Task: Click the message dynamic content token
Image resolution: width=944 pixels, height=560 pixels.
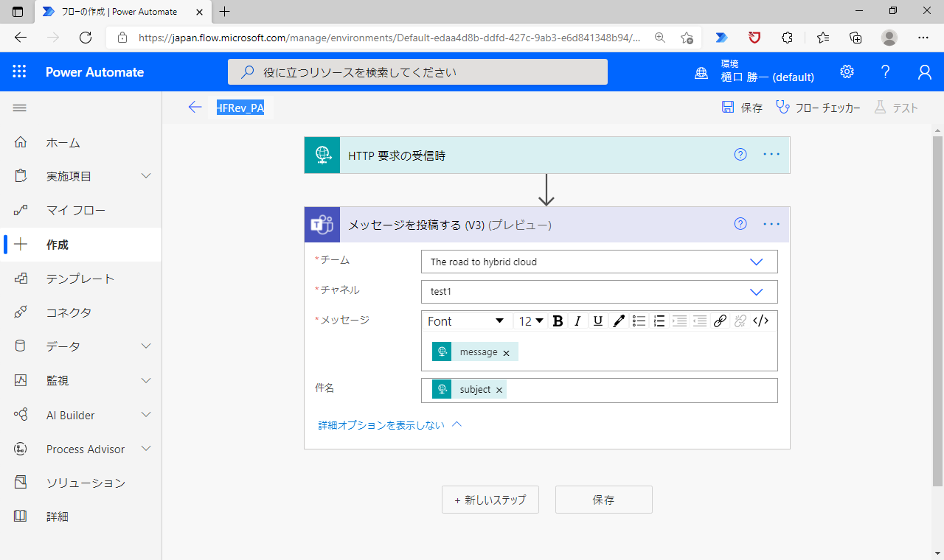Action: [475, 352]
